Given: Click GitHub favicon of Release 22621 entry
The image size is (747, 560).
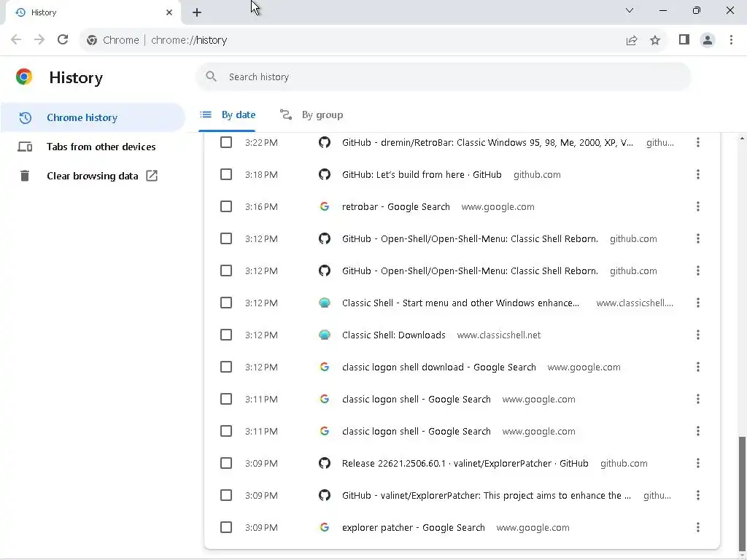Looking at the screenshot, I should coord(325,463).
